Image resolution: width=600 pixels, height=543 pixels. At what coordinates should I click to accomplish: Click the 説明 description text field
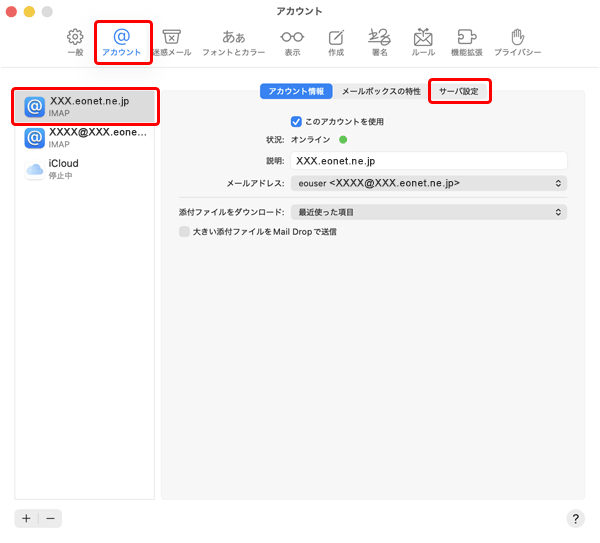(x=428, y=160)
